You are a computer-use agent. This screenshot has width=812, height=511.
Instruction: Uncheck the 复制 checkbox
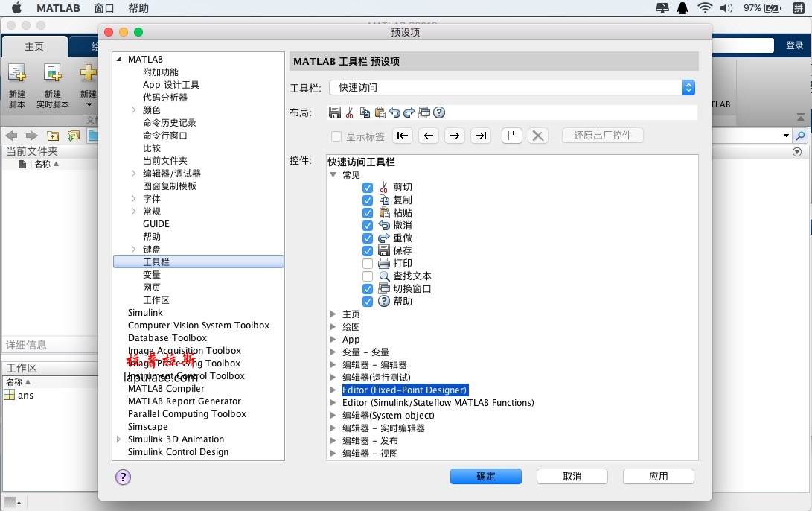[368, 200]
